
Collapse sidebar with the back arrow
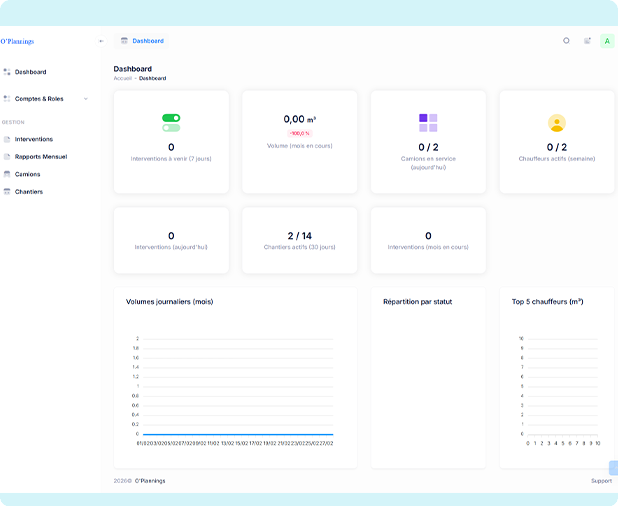coord(101,41)
